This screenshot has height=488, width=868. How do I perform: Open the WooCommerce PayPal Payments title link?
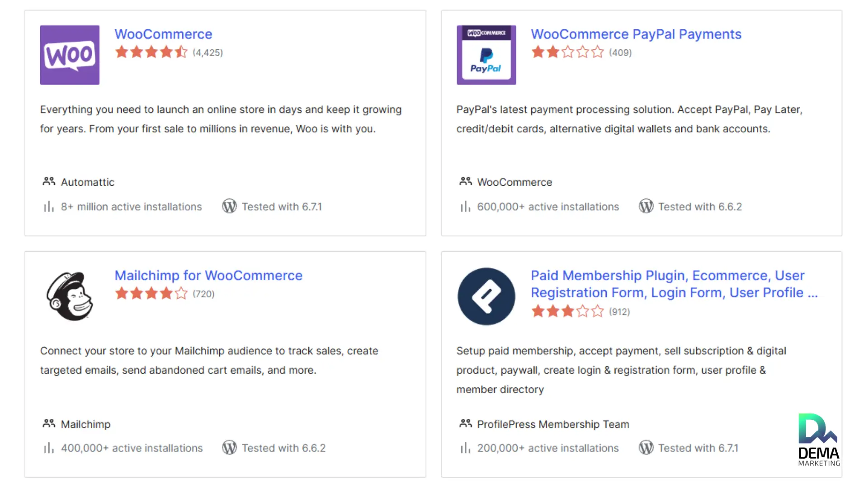636,34
